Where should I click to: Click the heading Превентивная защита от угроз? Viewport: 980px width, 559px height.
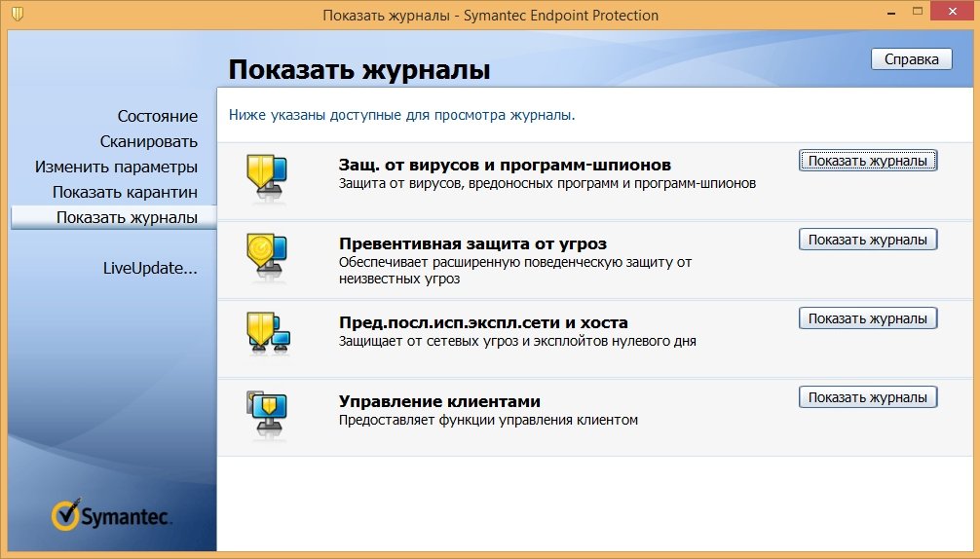click(x=473, y=243)
